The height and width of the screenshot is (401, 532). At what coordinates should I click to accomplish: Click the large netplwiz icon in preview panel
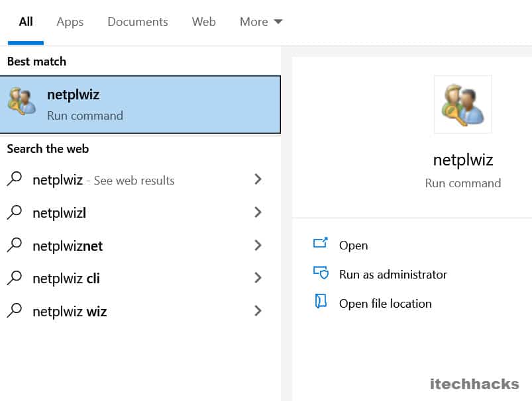[x=462, y=104]
